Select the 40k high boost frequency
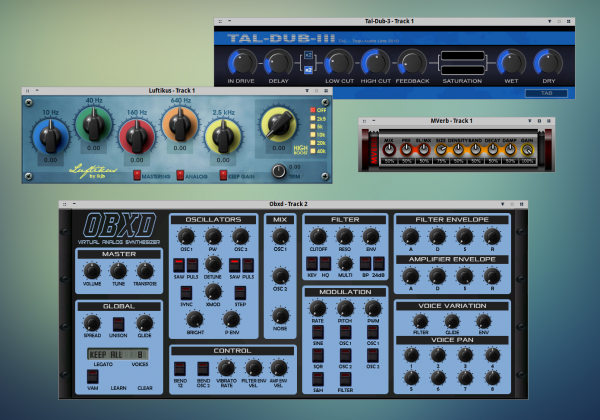The height and width of the screenshot is (420, 600). point(313,151)
